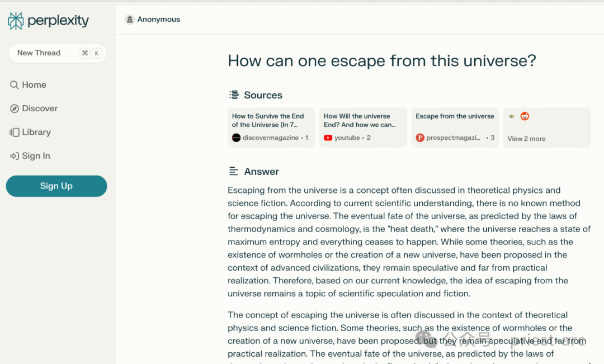Click the discovermagazine source favicon
Screen dimensions: 604x364
pos(236,138)
